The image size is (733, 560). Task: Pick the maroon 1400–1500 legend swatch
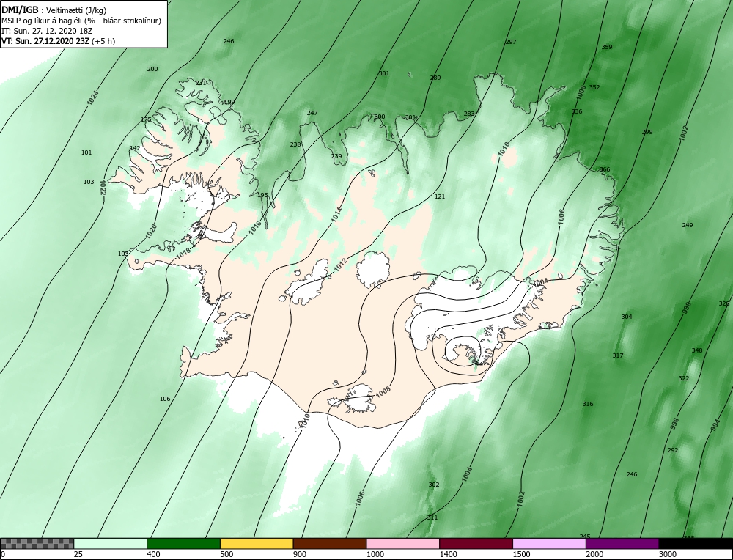click(476, 543)
